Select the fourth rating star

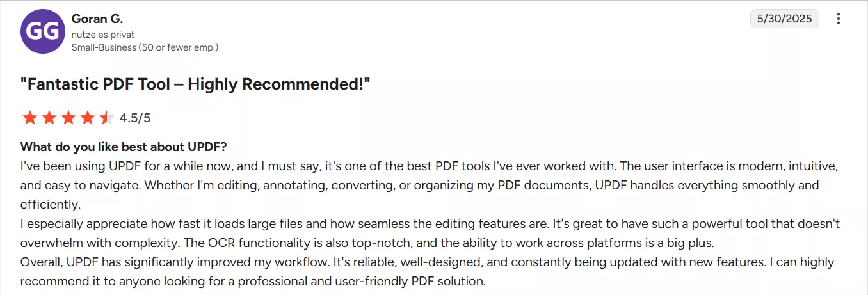pyautogui.click(x=87, y=118)
